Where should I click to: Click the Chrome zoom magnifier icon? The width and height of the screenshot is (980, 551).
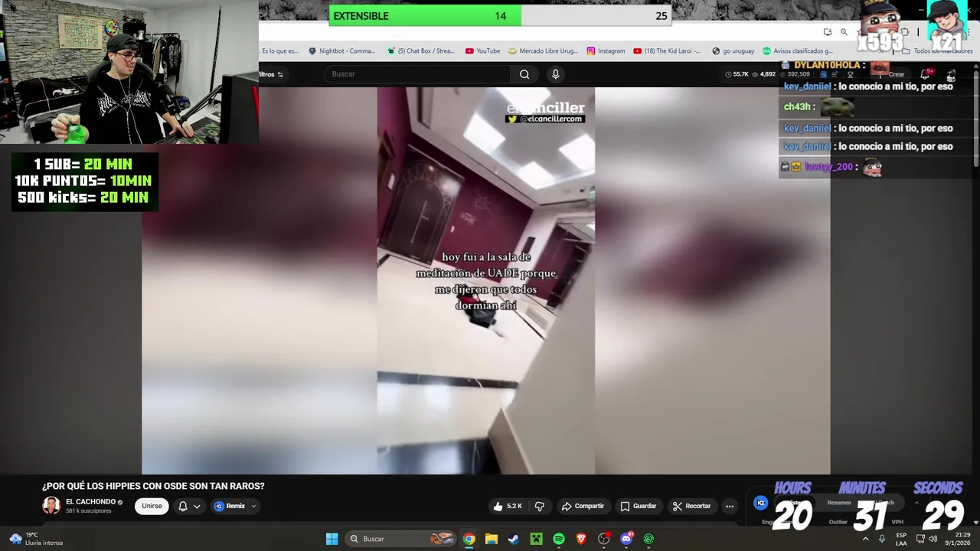pyautogui.click(x=844, y=32)
